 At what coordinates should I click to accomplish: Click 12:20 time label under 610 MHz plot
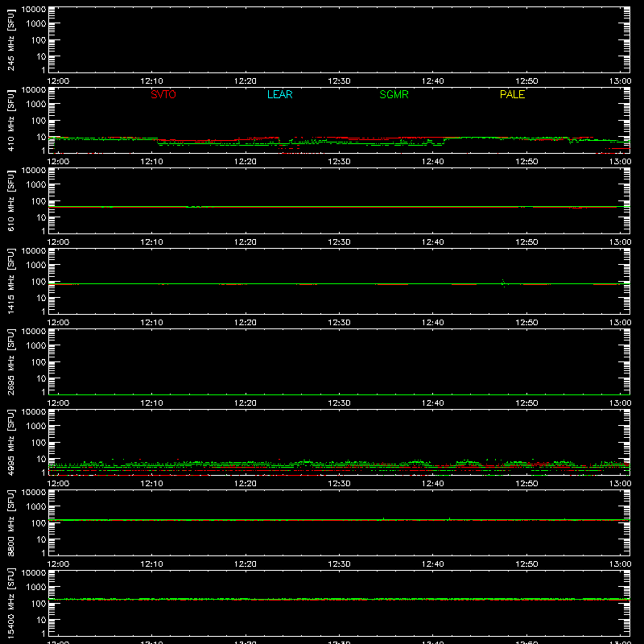(x=246, y=242)
